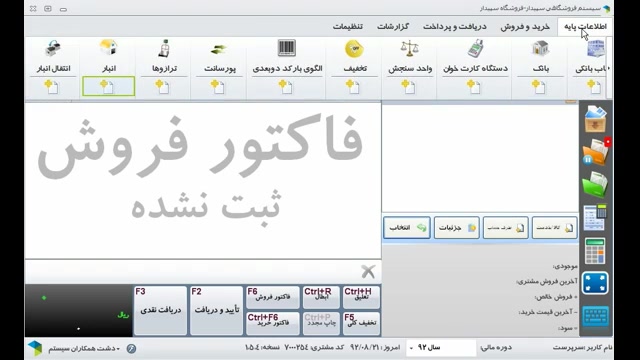Open the ترازوها weighing scale icon
The width and height of the screenshot is (640, 360).
(164, 49)
